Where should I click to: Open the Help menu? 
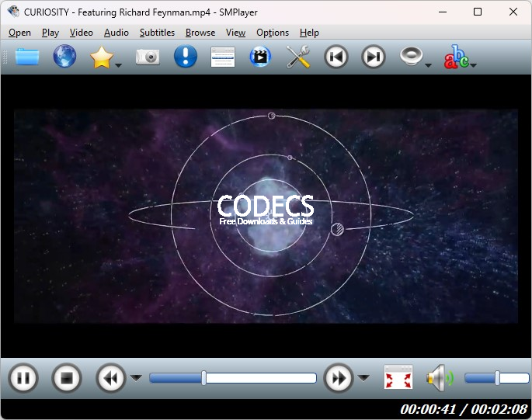pyautogui.click(x=309, y=33)
